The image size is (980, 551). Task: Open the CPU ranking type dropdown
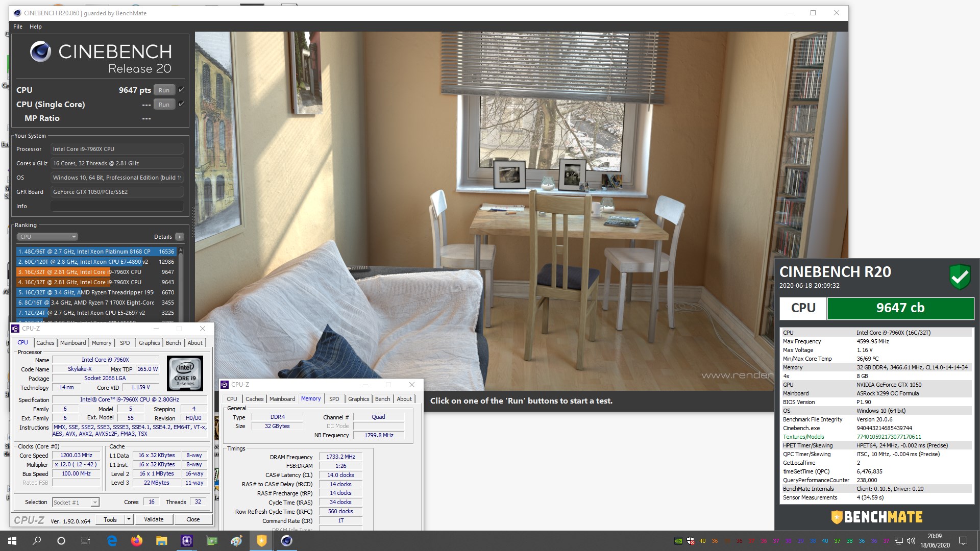(x=47, y=237)
